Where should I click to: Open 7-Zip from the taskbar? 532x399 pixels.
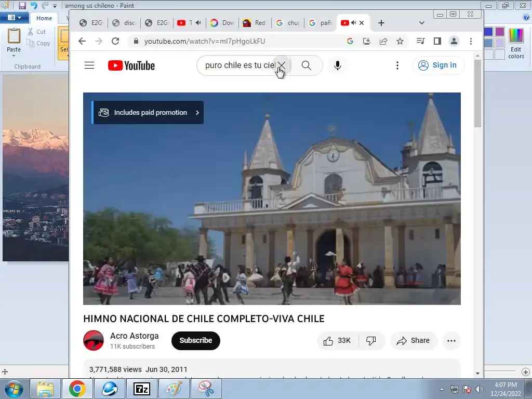coord(141,389)
